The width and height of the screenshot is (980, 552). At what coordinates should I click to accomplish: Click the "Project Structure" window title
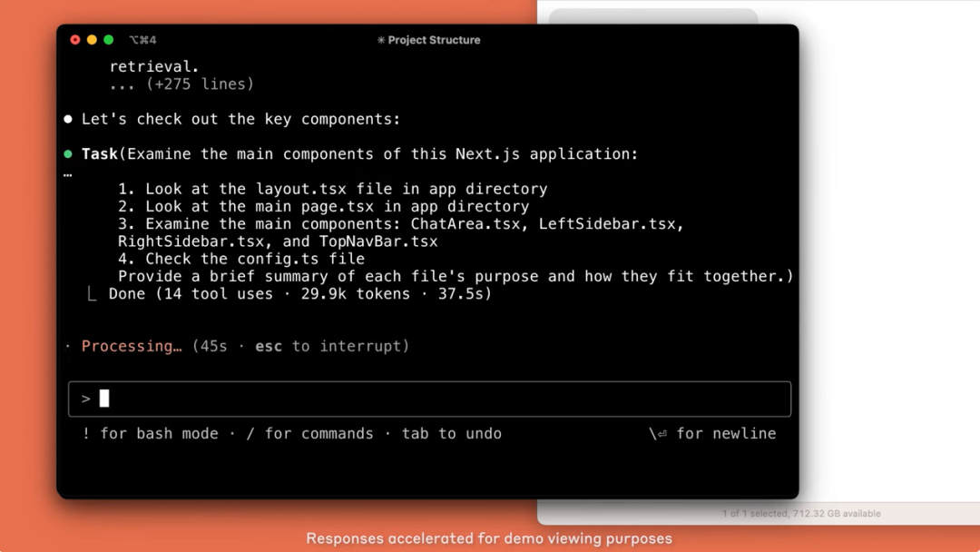[434, 40]
